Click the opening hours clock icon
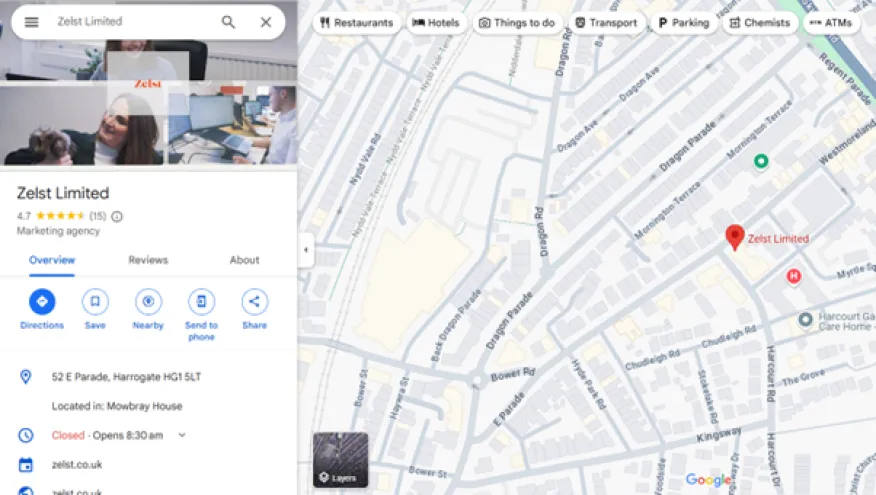This screenshot has height=495, width=876. [x=26, y=435]
